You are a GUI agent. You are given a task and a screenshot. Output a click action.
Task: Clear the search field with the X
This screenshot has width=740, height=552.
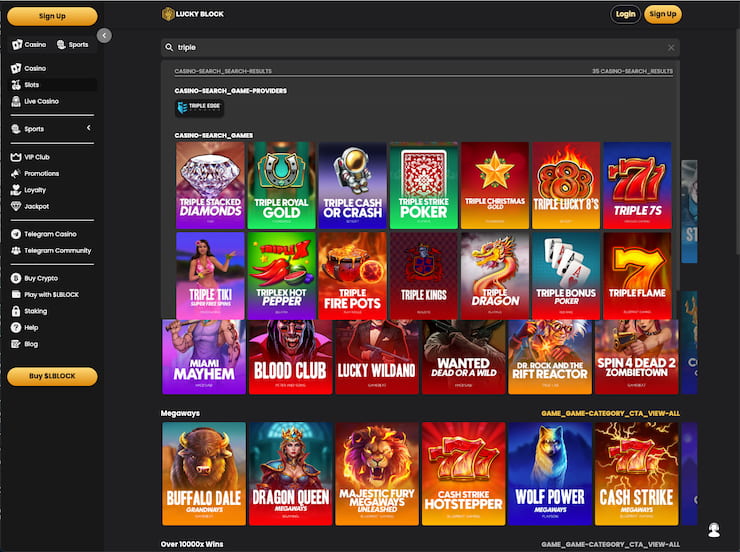[671, 47]
